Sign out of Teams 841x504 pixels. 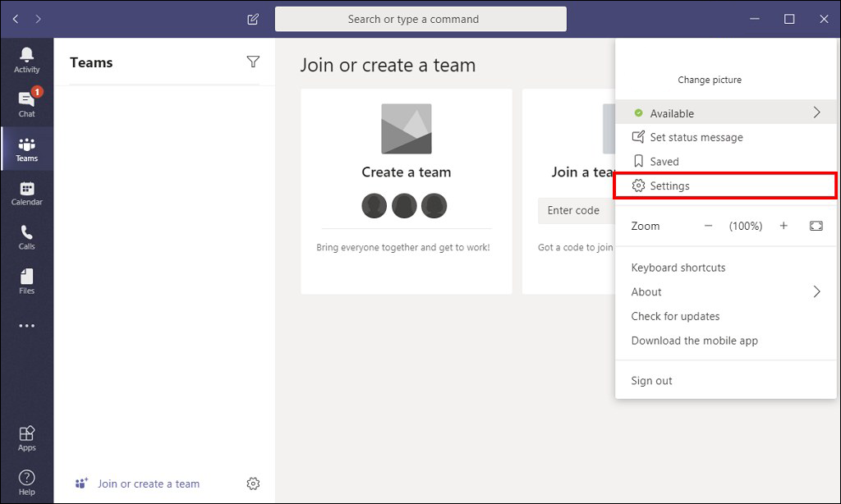pyautogui.click(x=651, y=381)
